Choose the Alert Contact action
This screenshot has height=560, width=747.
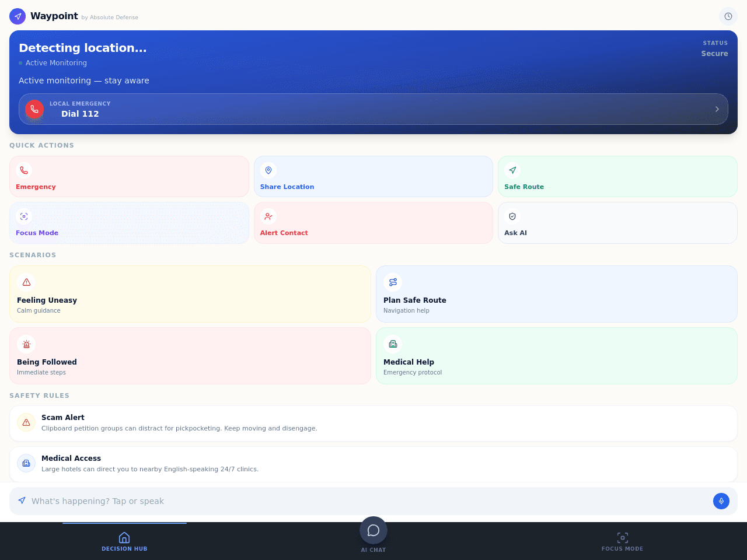click(x=373, y=223)
